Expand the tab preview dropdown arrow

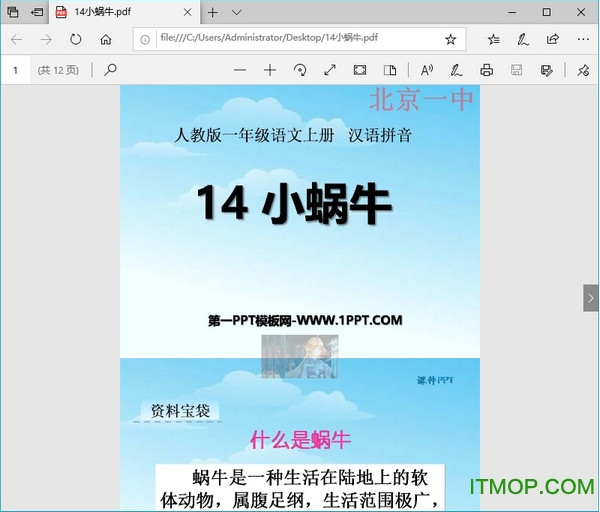pyautogui.click(x=236, y=12)
